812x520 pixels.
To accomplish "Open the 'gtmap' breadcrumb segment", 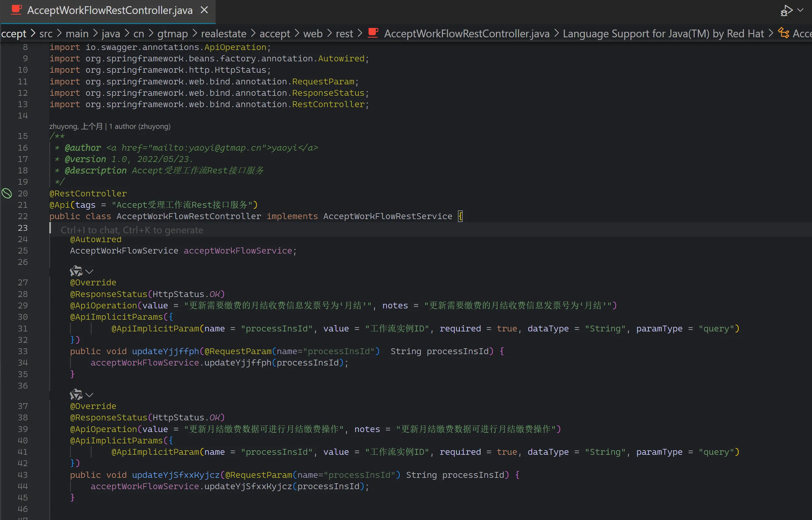I will [x=173, y=33].
